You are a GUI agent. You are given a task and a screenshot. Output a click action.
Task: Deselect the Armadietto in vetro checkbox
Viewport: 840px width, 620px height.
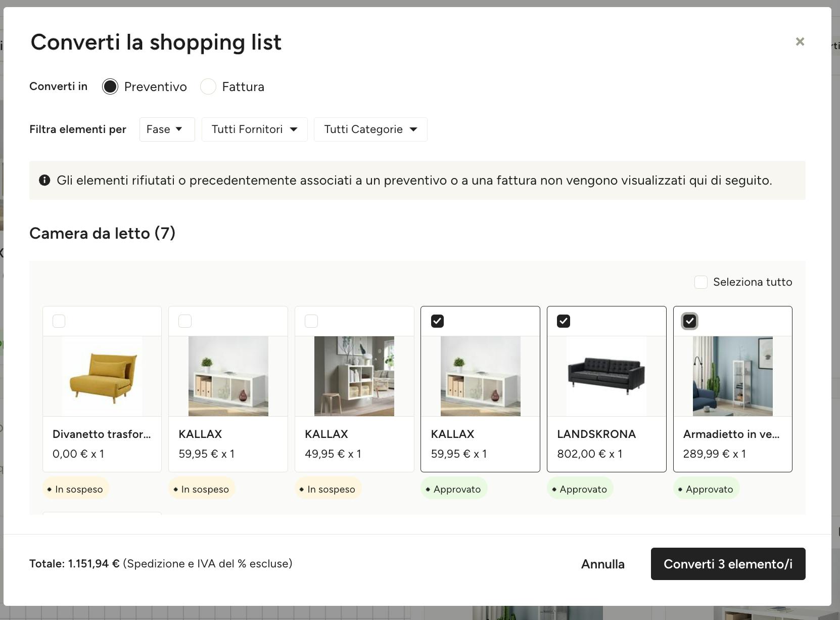(689, 321)
